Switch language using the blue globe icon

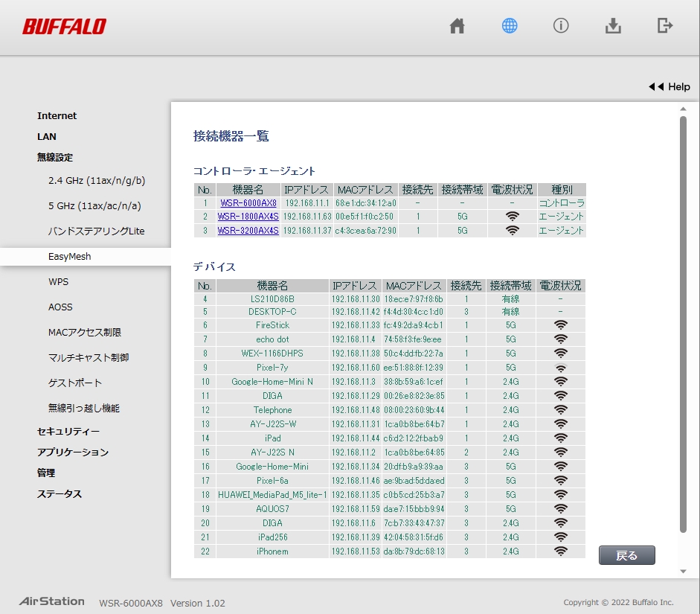pyautogui.click(x=509, y=25)
